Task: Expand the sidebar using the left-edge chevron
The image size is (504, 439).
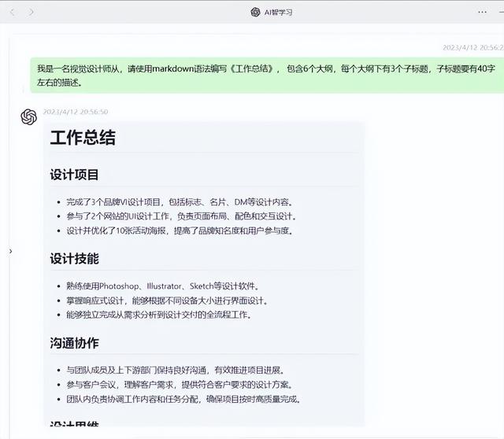Action: click(x=9, y=251)
